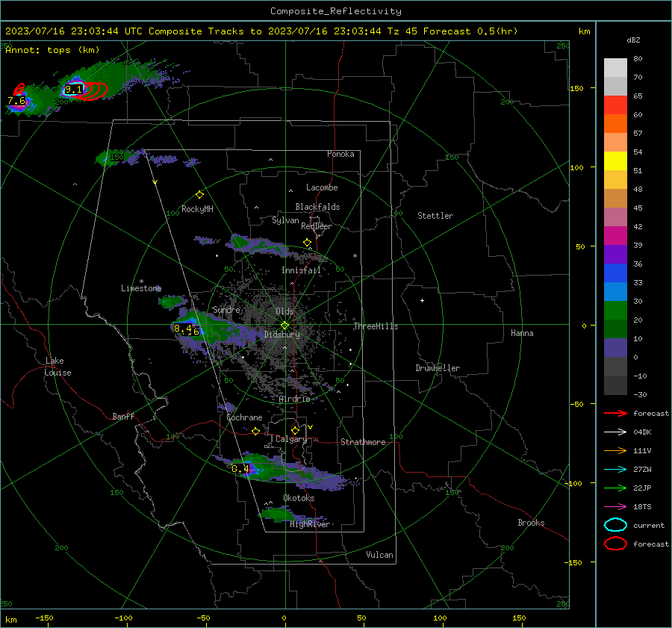Click the red forecast arrow in legend
This screenshot has height=628, width=672.
[615, 413]
